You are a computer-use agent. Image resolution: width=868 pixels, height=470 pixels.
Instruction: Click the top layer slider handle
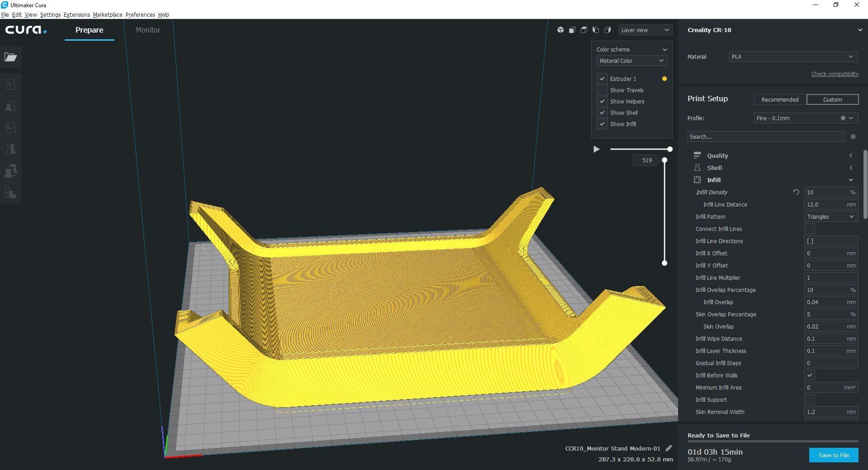[665, 160]
